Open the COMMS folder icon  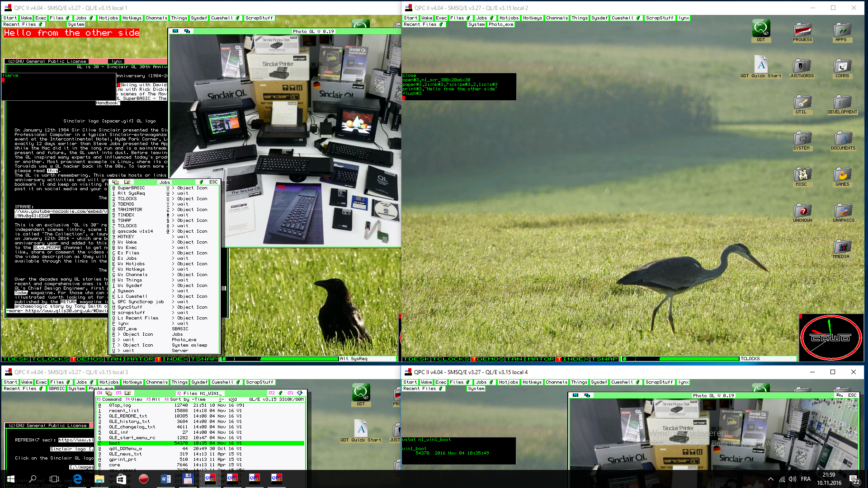pos(842,68)
